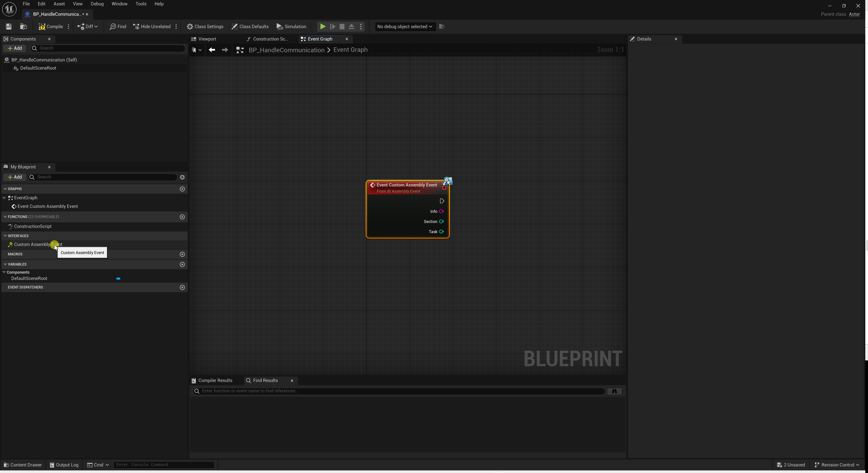Screen dimensions: 868x473
Task: Toggle DefaultSceneRoot variable type pill
Action: coord(118,279)
